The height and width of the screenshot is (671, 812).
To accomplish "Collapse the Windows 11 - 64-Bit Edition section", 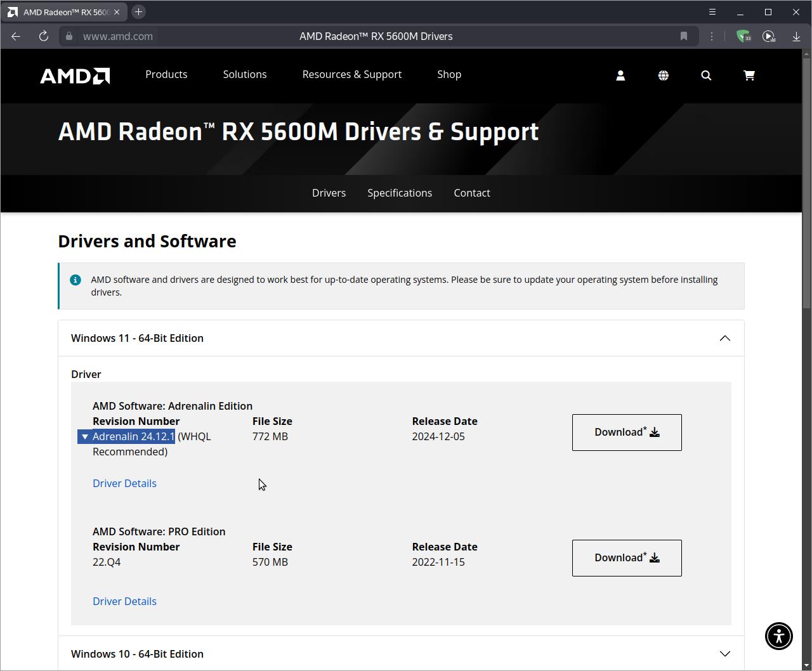I will coord(724,338).
